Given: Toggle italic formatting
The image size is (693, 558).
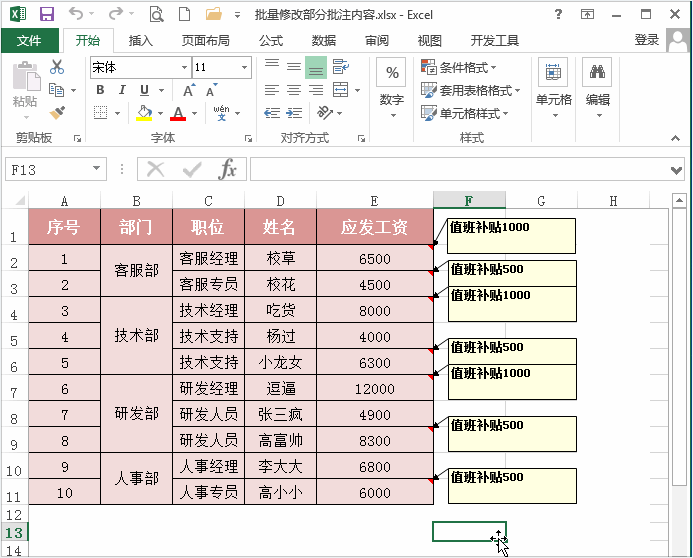Looking at the screenshot, I should [x=122, y=90].
